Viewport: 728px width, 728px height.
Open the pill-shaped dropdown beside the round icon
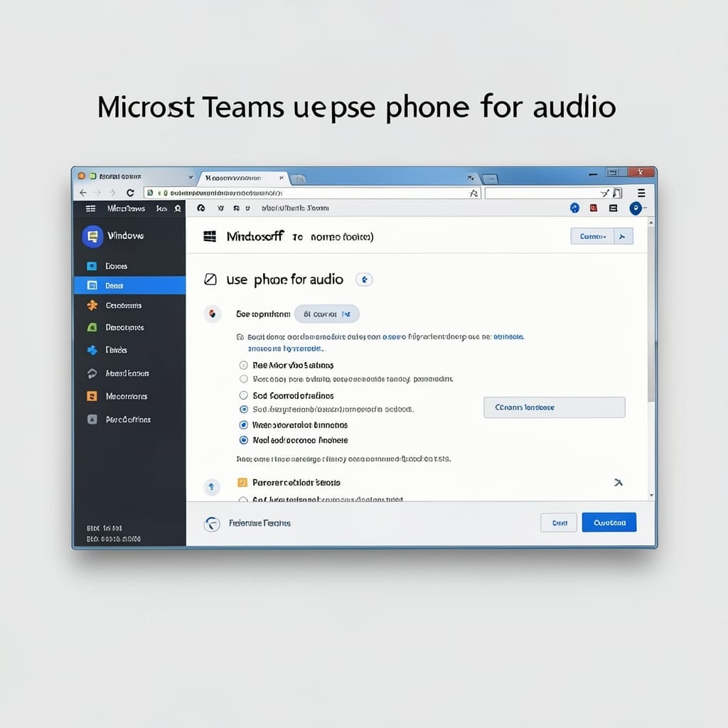click(x=327, y=314)
